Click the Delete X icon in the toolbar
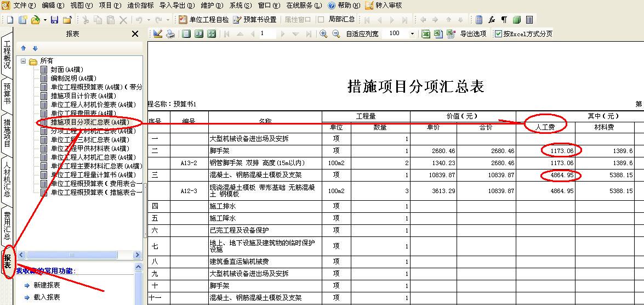 pos(123,20)
